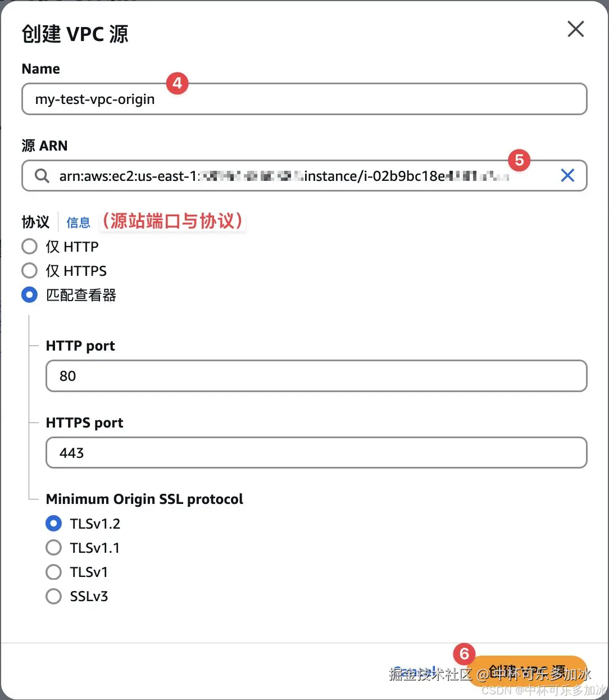The height and width of the screenshot is (700, 609).
Task: Choose TLSv1.1 as minimum SSL protocol
Action: pos(53,548)
